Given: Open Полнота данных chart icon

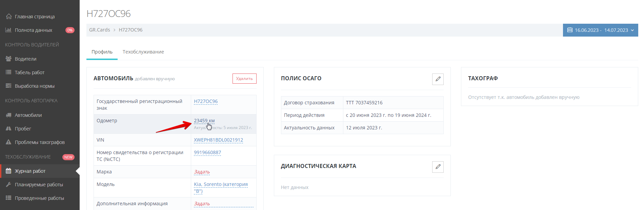Looking at the screenshot, I should click(8, 30).
